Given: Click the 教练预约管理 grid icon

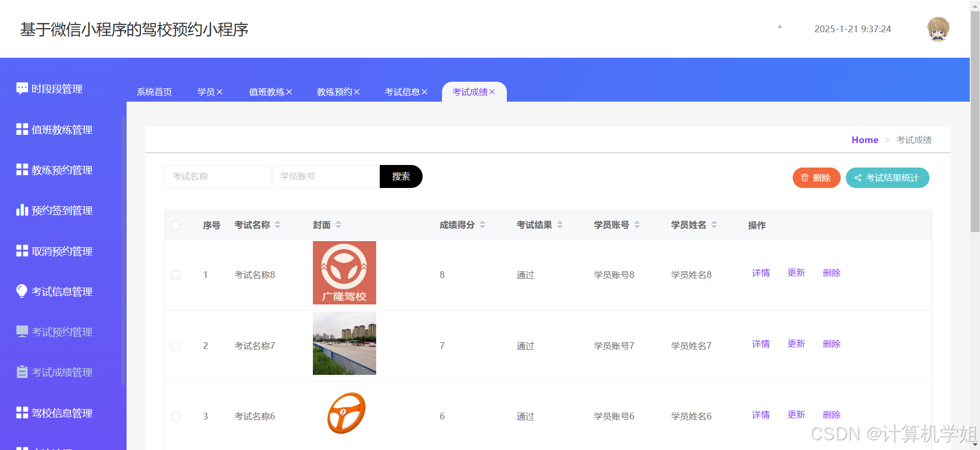Looking at the screenshot, I should tap(22, 170).
